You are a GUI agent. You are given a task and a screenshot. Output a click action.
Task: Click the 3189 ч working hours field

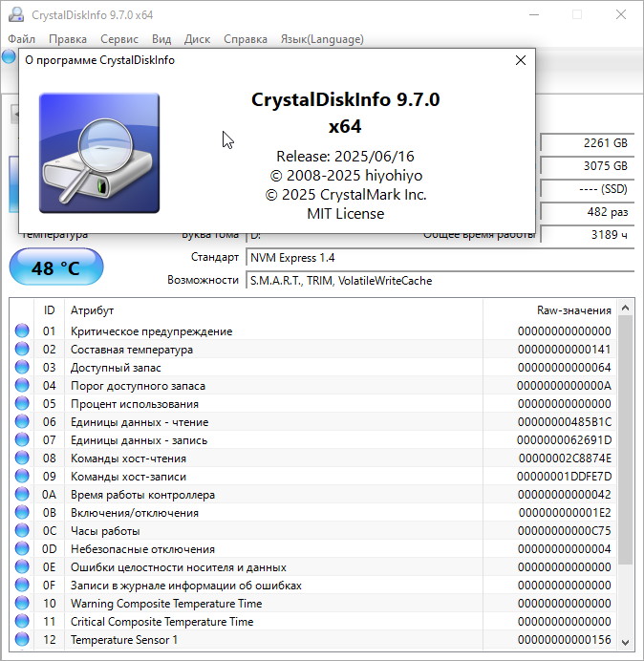587,234
